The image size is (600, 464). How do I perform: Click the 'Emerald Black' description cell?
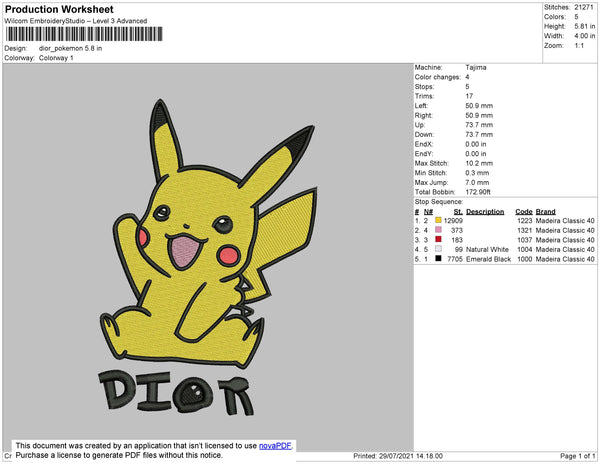pos(488,259)
